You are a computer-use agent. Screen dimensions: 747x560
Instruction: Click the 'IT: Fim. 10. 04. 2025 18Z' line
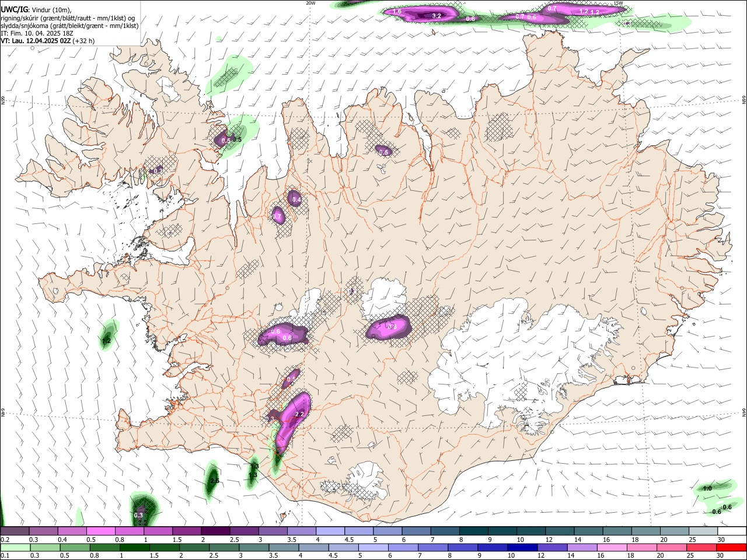(37, 33)
